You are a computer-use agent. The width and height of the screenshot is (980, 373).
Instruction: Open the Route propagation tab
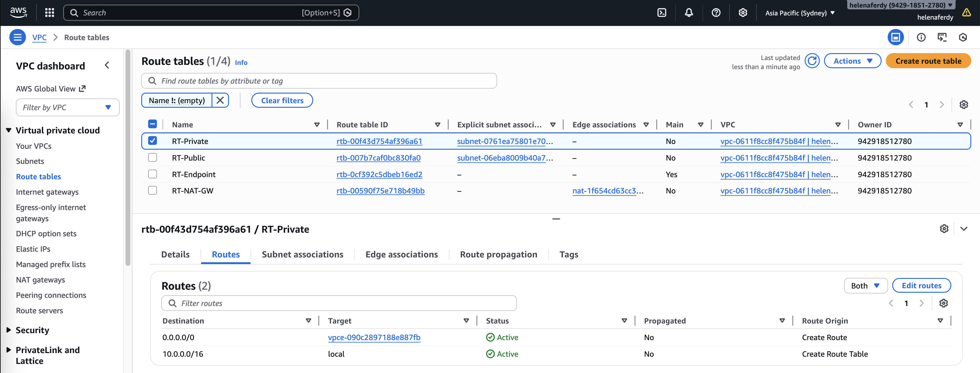point(498,254)
